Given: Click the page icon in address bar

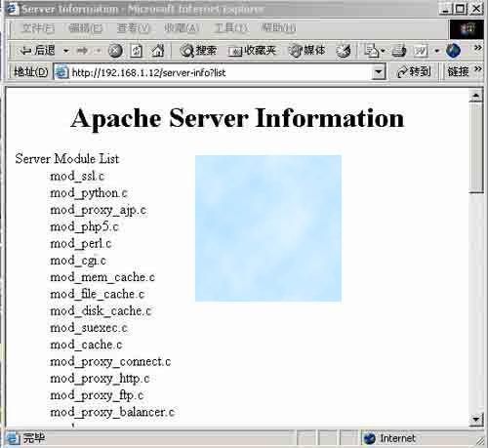Looking at the screenshot, I should pos(61,72).
